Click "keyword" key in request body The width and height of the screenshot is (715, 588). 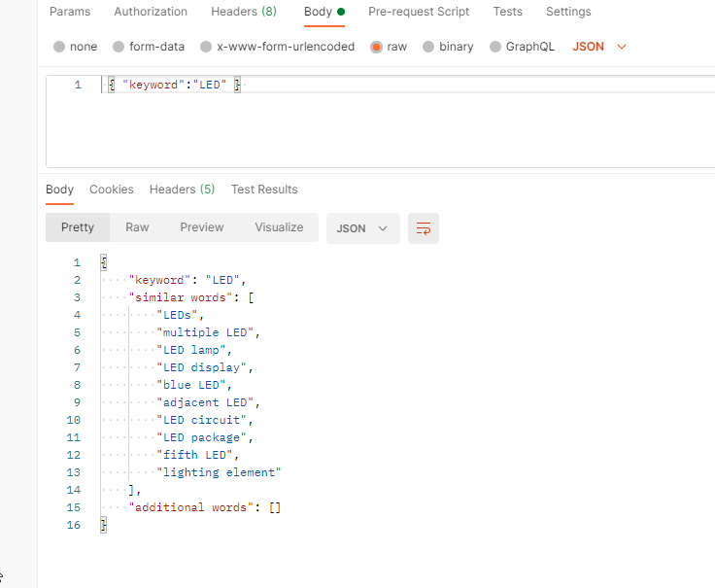coord(153,85)
